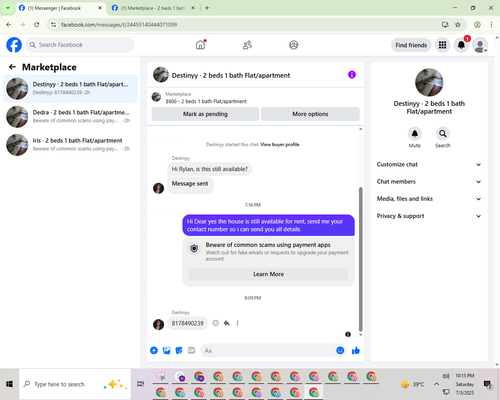Open View buyer profile link
The height and width of the screenshot is (400, 500).
(280, 144)
